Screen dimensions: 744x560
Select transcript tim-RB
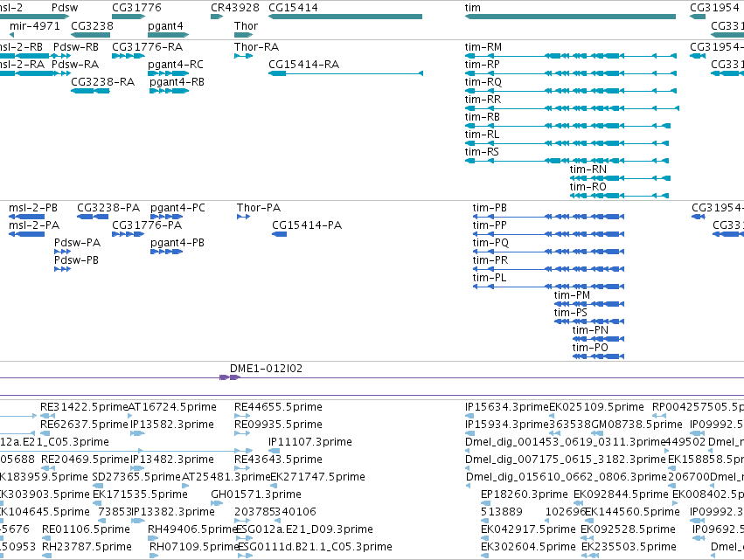click(568, 126)
